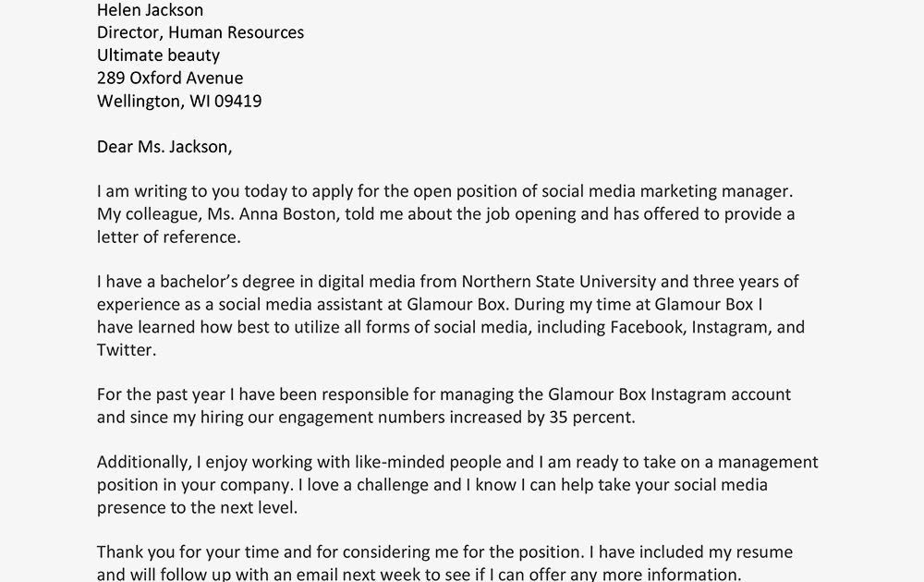The width and height of the screenshot is (924, 582).
Task: Click the text Northern State University
Action: (559, 282)
